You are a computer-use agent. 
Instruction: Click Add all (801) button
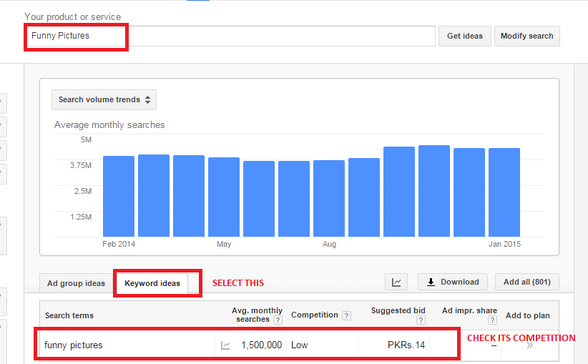527,282
